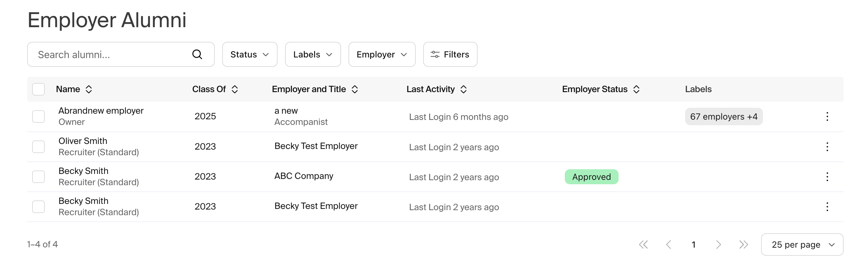Click the search magnifier icon
Viewport: 868px width, 257px height.
click(x=197, y=54)
